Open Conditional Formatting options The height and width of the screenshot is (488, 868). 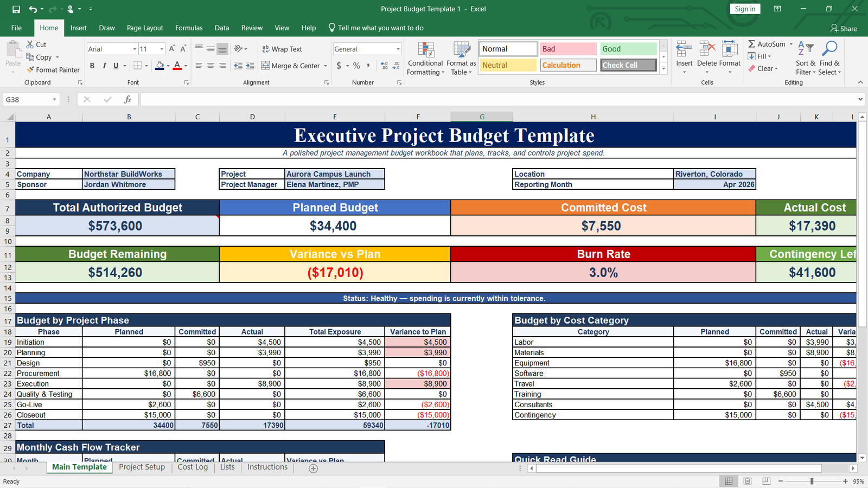click(x=425, y=59)
